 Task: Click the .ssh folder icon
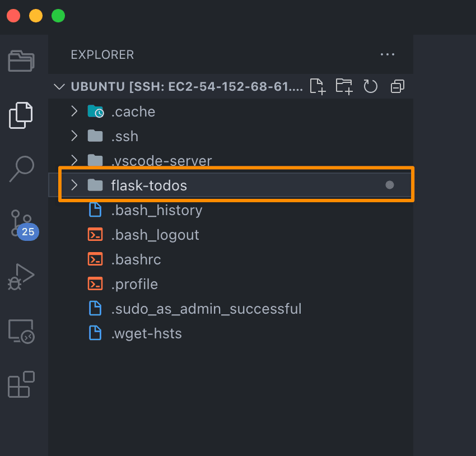[x=95, y=136]
